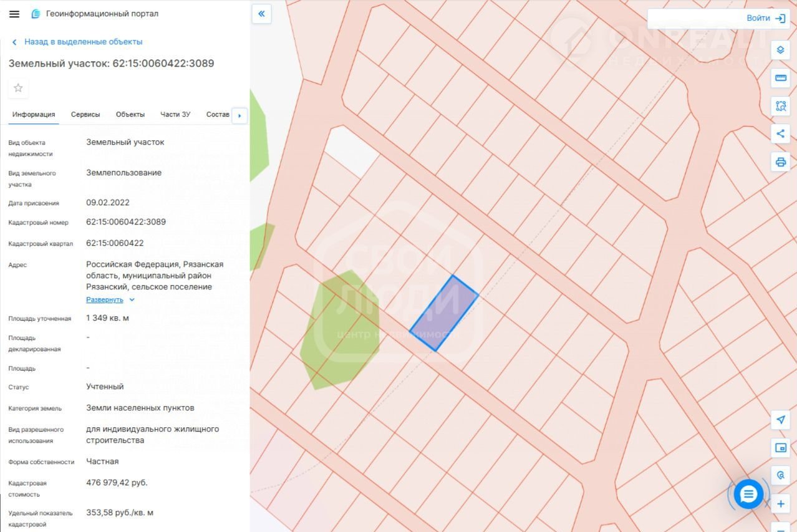Switch to the Объекты tab
Screen dimensions: 797x532
(130, 115)
